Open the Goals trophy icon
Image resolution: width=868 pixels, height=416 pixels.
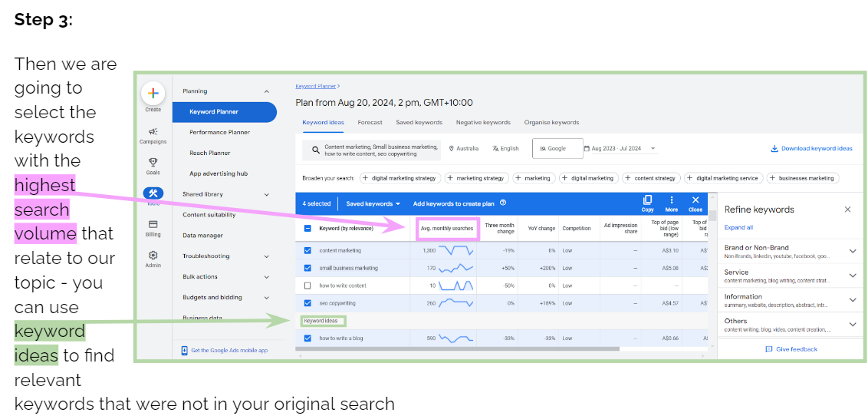(x=153, y=162)
